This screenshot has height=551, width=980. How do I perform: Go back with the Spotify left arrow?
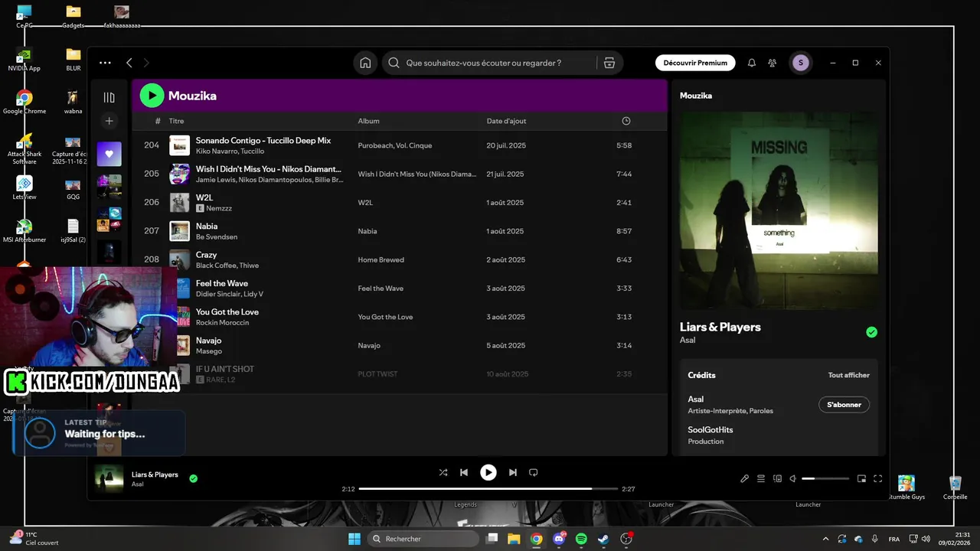point(129,63)
